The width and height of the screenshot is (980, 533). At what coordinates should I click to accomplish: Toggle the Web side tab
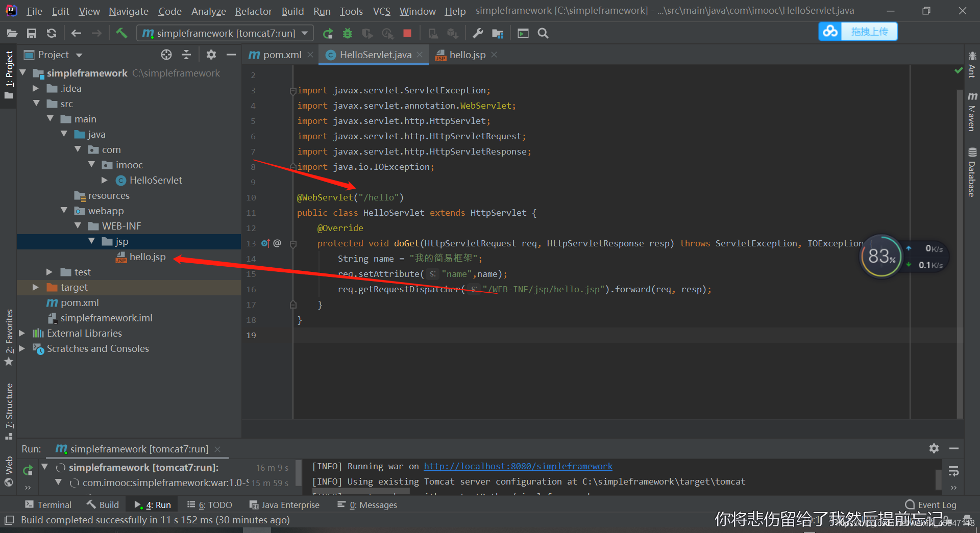pyautogui.click(x=9, y=471)
